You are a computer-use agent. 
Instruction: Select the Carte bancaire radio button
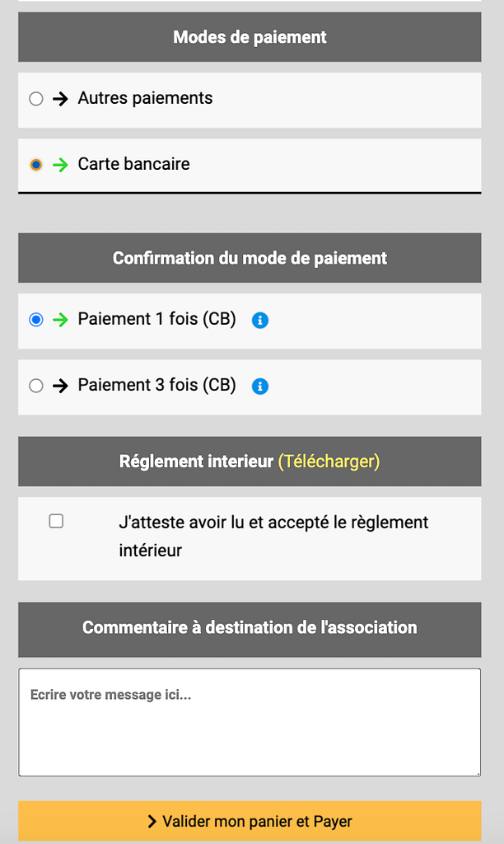pyautogui.click(x=35, y=165)
